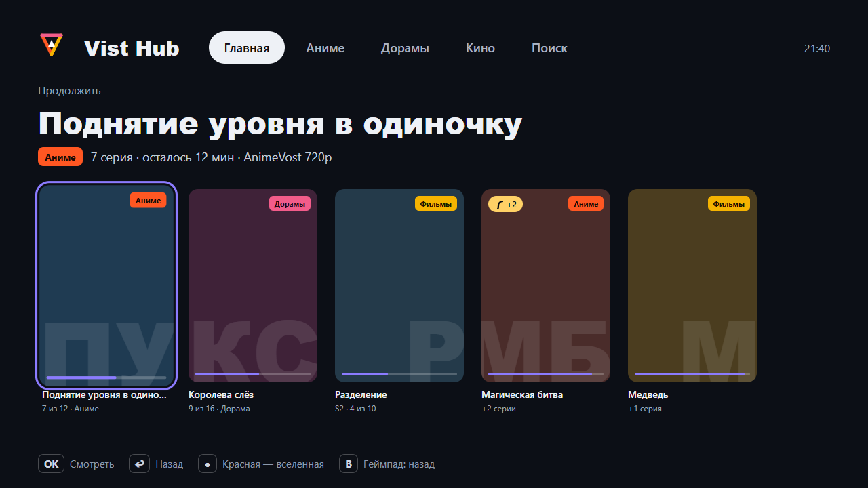Click the OK key icon for Смотреть
Screen dimensions: 868x488
click(x=51, y=464)
